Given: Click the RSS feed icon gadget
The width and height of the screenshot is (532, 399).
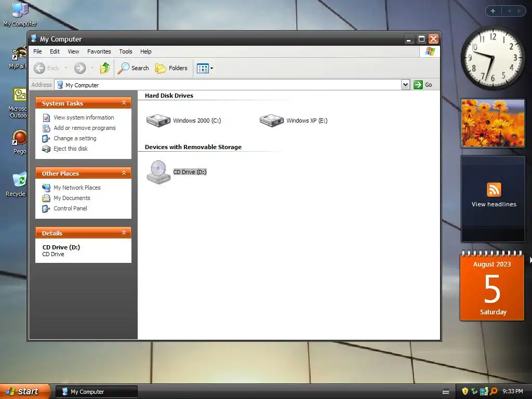Looking at the screenshot, I should [x=494, y=190].
